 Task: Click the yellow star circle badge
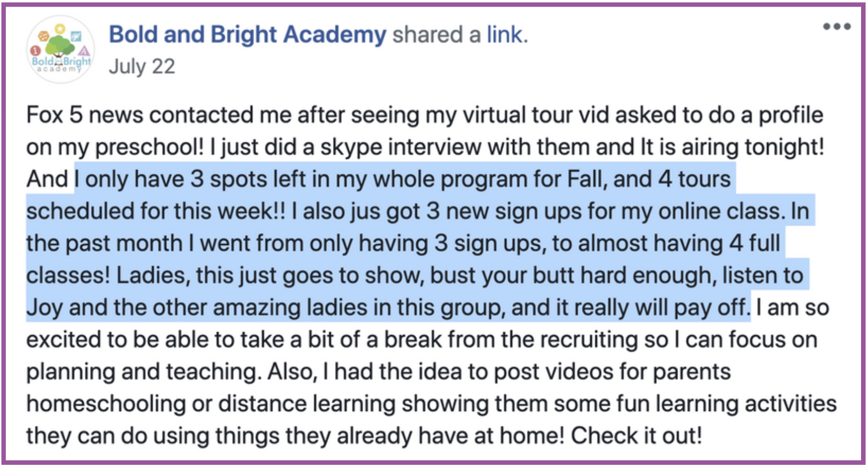[60, 29]
